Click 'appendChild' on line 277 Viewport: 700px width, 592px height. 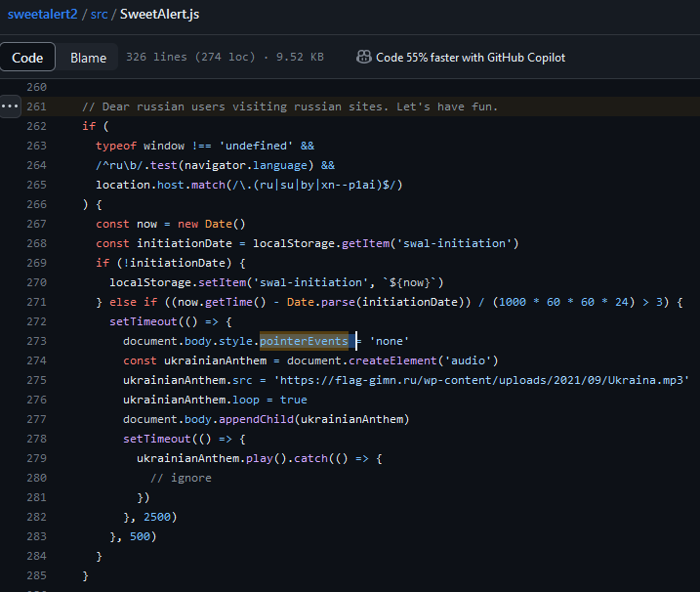click(256, 419)
